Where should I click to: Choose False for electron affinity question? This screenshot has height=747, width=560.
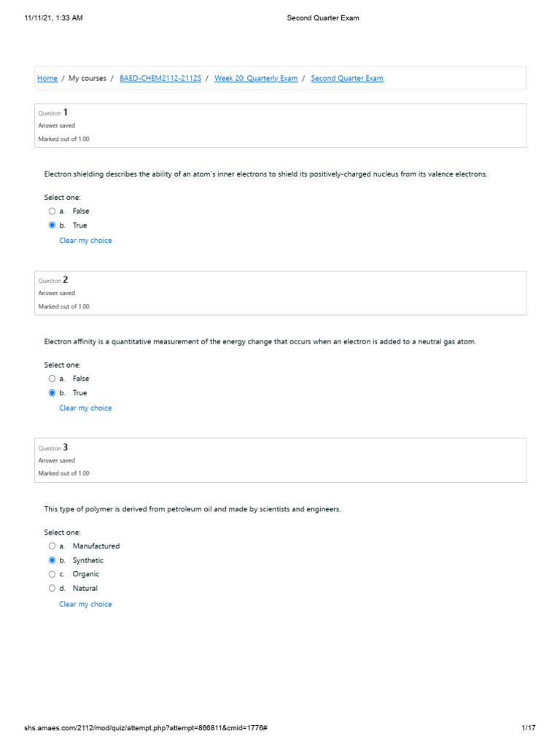[52, 379]
